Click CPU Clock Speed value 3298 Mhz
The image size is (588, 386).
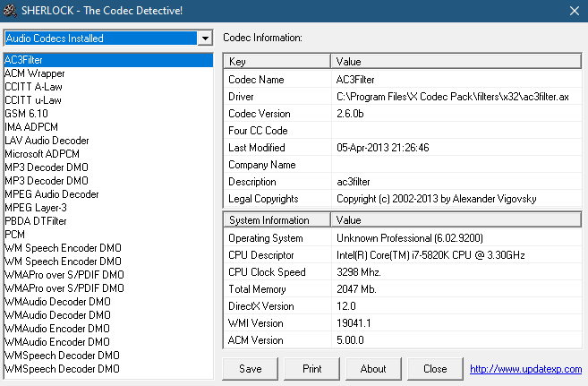click(x=359, y=272)
